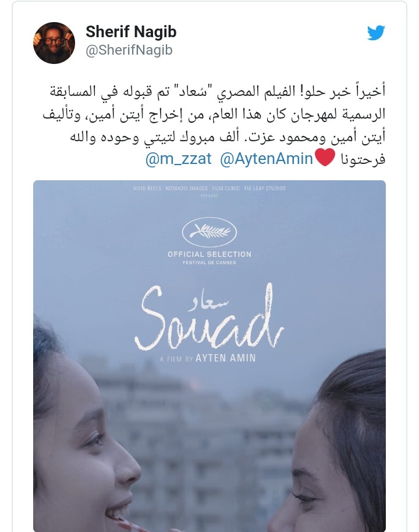Image resolution: width=419 pixels, height=532 pixels.
Task: Click the red heart emoji in tweet
Action: (325, 158)
